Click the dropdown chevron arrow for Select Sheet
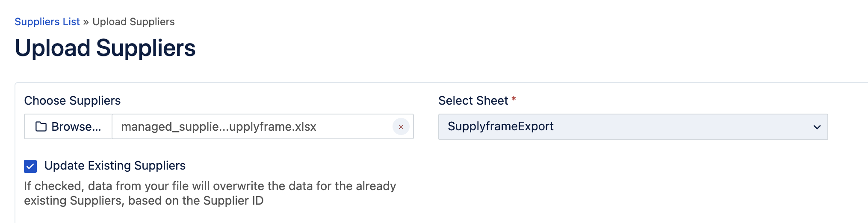868x223 pixels. pyautogui.click(x=817, y=127)
